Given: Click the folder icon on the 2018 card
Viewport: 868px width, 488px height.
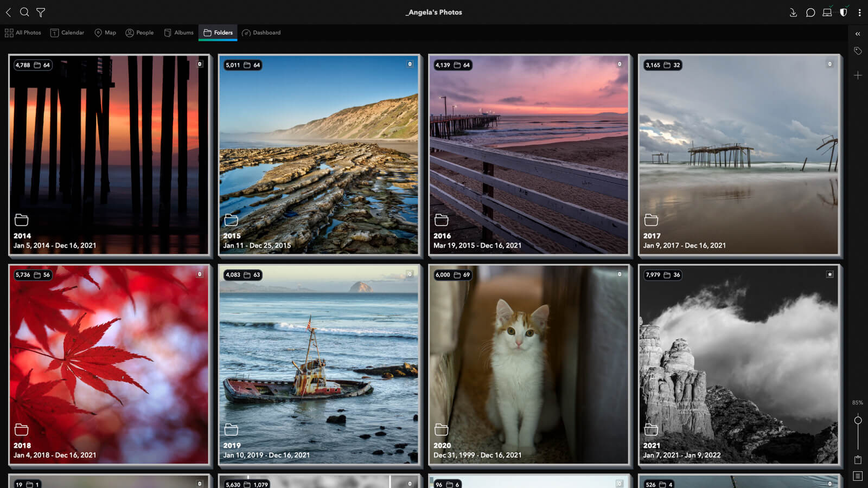Looking at the screenshot, I should click(21, 429).
